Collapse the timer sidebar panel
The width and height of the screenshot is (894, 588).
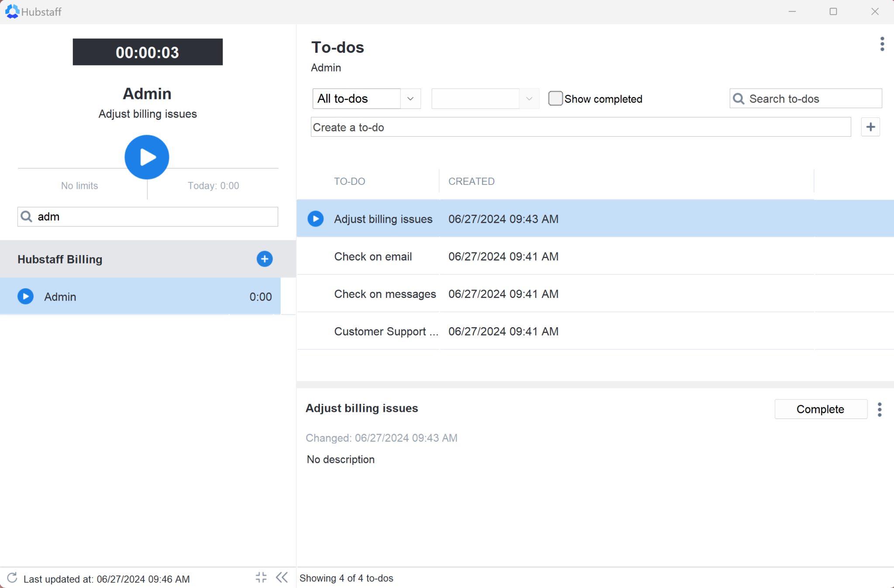[x=282, y=577]
